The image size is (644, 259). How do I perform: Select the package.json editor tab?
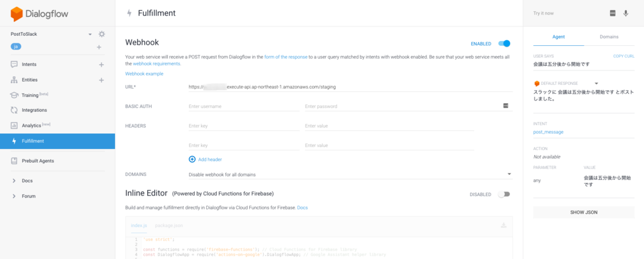point(169,225)
